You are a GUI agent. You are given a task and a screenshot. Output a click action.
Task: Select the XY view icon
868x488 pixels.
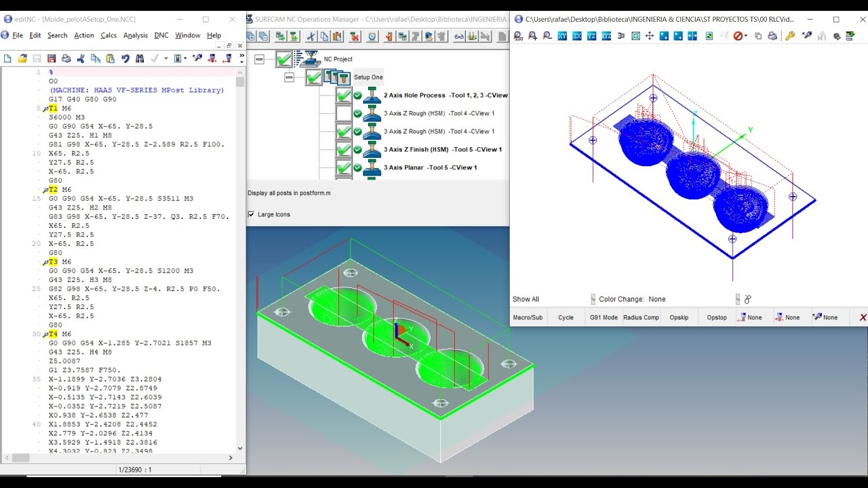point(562,37)
